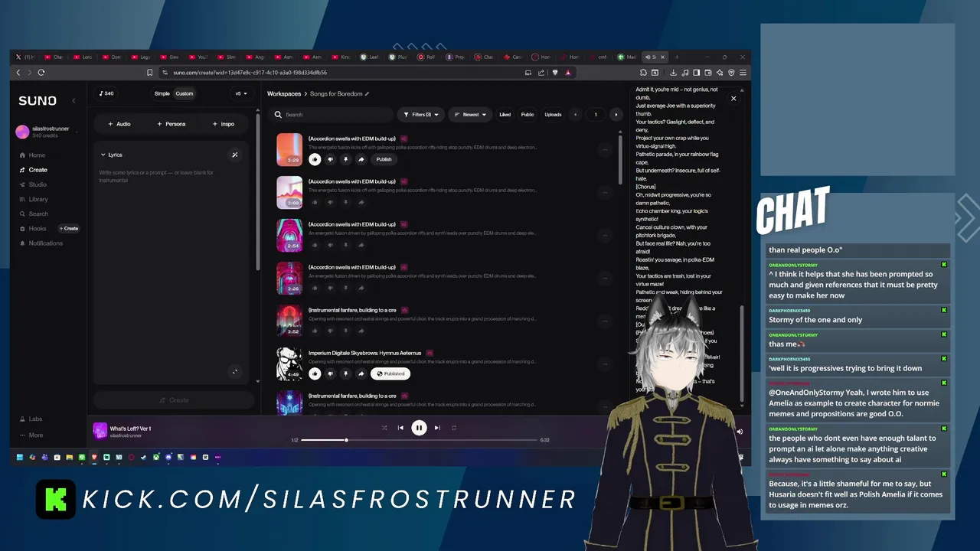Mute the player volume icon
Viewport: 980px width, 551px height.
coord(740,432)
